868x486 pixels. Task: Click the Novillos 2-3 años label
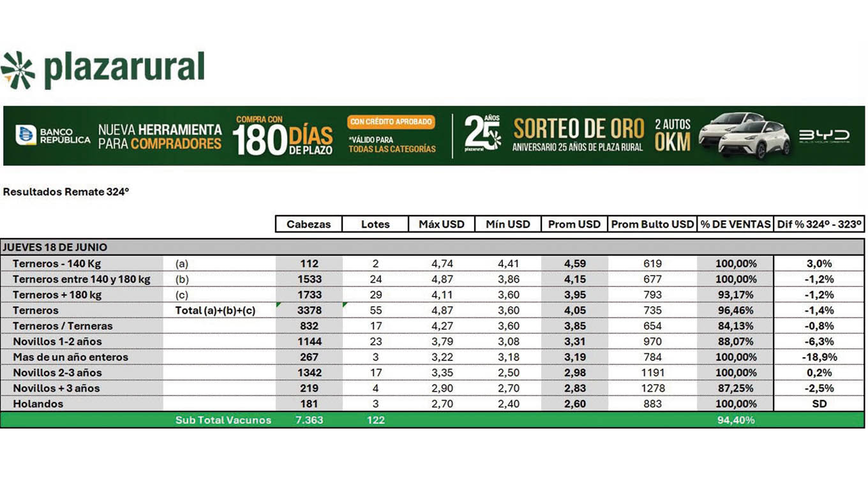pos(57,372)
